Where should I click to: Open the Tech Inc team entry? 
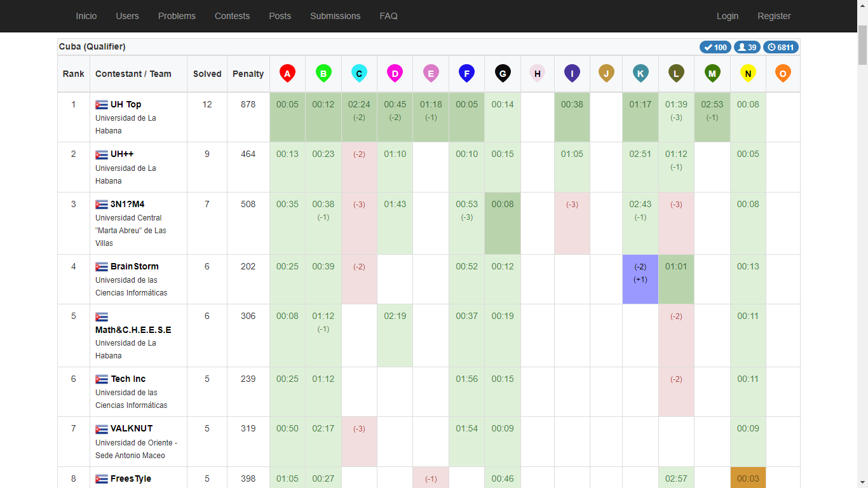point(128,379)
